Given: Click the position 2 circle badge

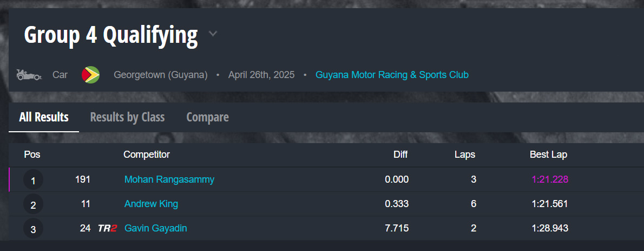Looking at the screenshot, I should point(33,205).
